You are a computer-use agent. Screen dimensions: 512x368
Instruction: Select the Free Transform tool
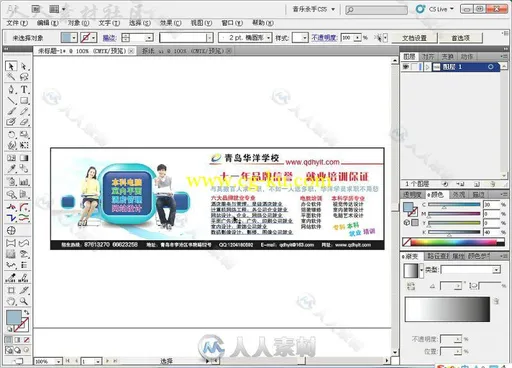tap(24, 145)
